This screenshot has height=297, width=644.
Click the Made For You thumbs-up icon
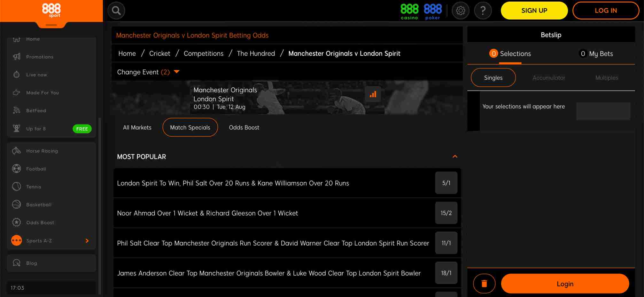pyautogui.click(x=17, y=92)
